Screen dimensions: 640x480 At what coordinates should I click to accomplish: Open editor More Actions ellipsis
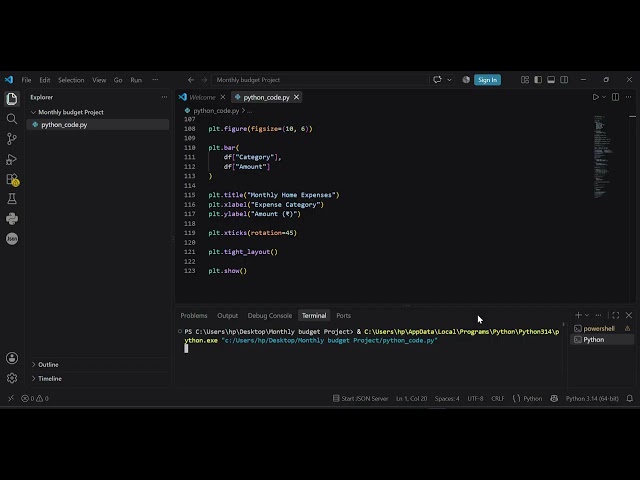(629, 97)
